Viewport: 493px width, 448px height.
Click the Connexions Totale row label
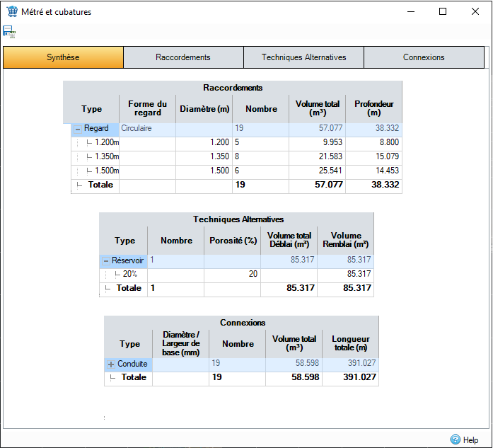(134, 377)
